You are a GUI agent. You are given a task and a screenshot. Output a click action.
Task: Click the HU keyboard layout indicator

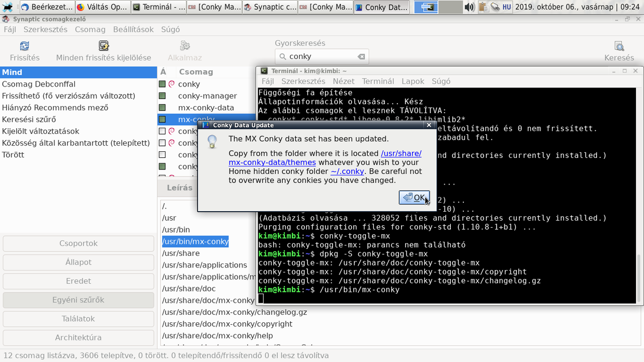pos(507,7)
